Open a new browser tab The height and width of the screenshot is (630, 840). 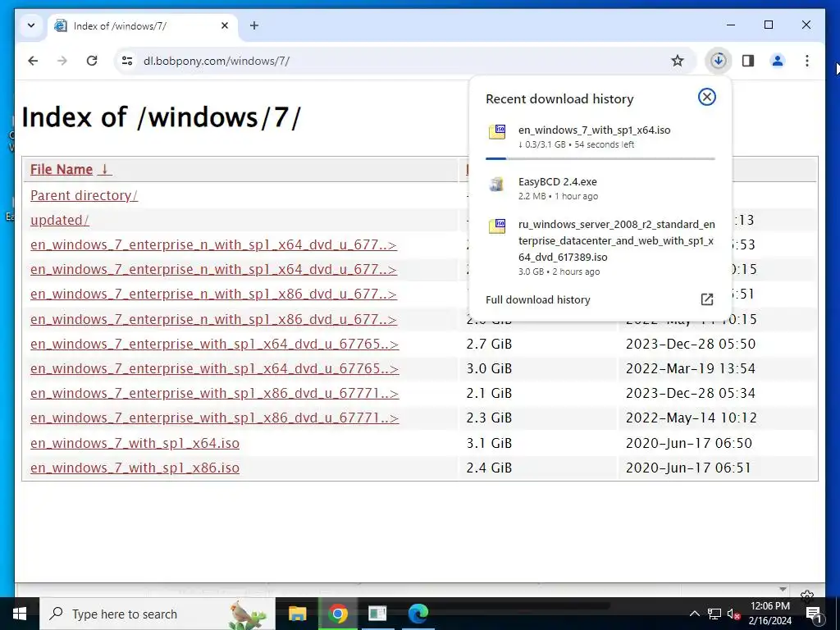pyautogui.click(x=254, y=25)
